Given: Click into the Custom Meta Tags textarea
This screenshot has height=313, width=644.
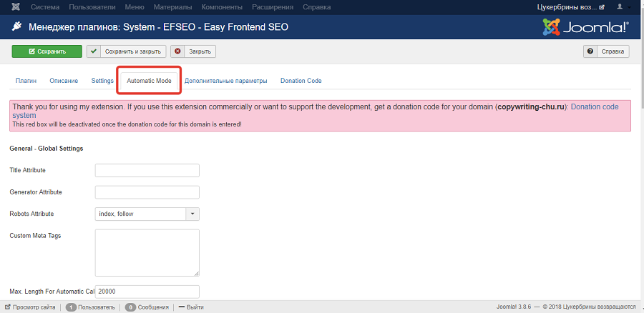Looking at the screenshot, I should click(x=147, y=252).
